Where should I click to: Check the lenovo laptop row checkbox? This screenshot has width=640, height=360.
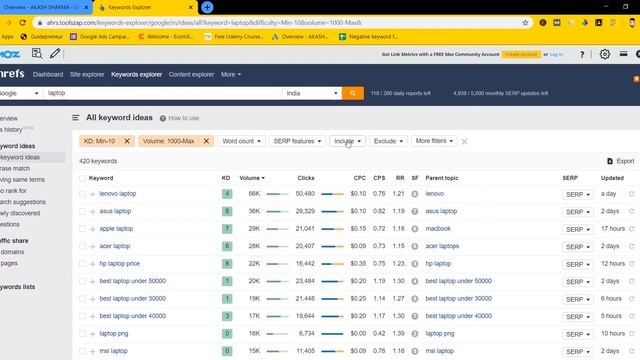(82, 194)
